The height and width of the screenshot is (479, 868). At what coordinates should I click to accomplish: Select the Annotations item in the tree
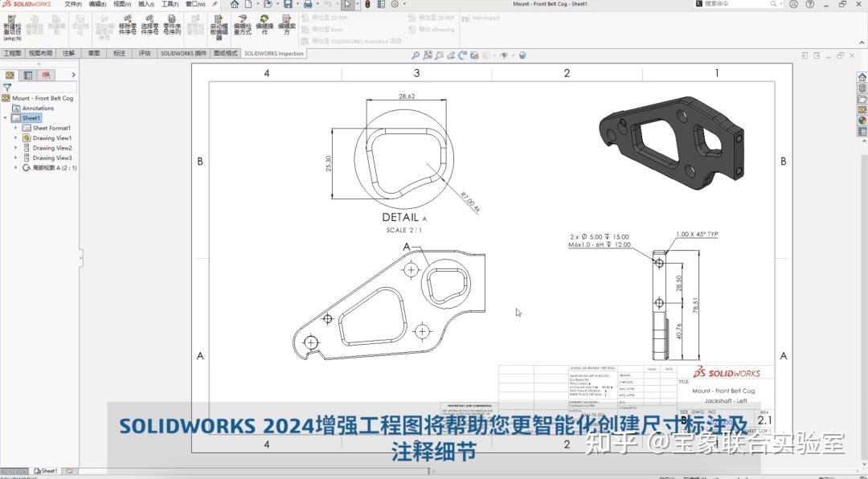click(38, 108)
